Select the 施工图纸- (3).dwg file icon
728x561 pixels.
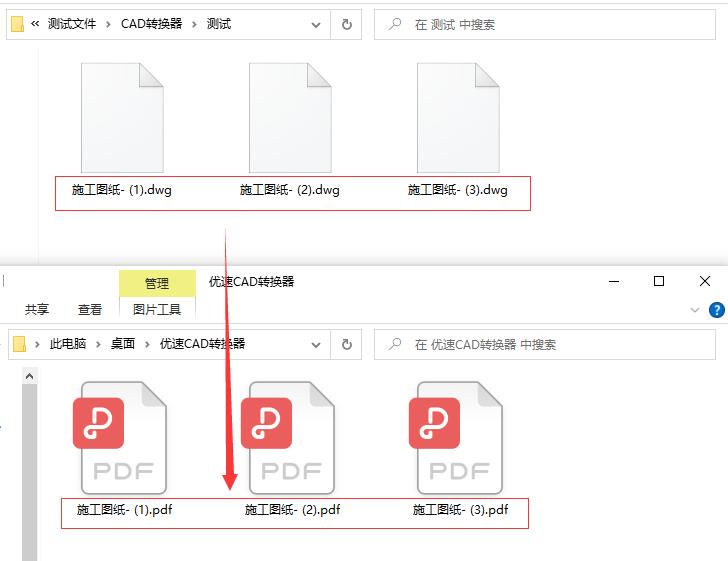click(458, 118)
